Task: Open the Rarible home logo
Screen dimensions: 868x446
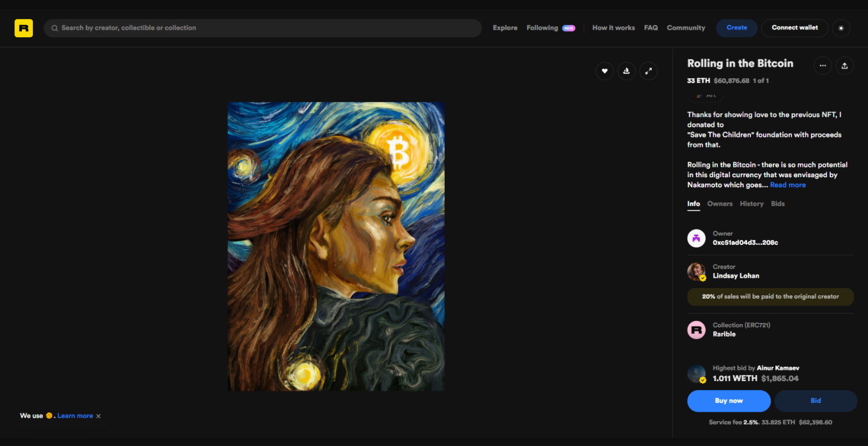Action: (23, 28)
